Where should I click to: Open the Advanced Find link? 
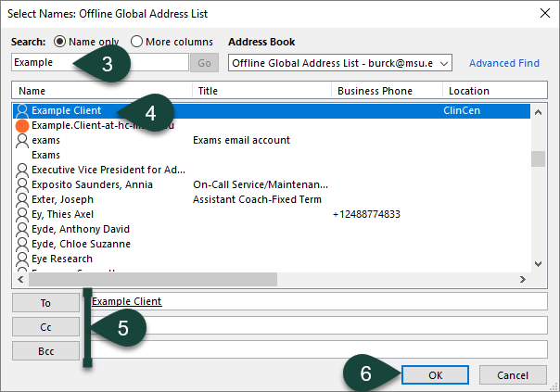click(x=503, y=63)
